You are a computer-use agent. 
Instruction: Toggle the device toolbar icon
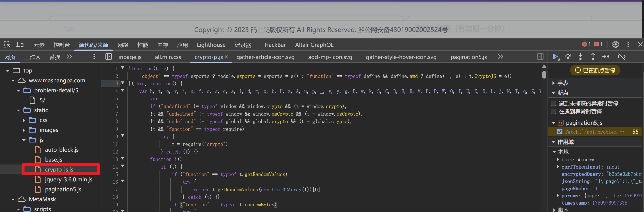point(20,45)
